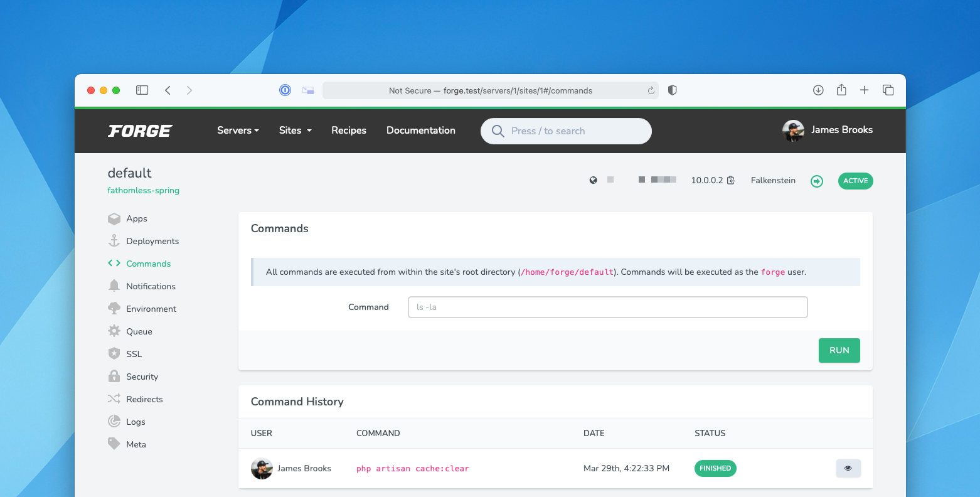View command output with the eye button
The image size is (980, 497).
coord(848,468)
